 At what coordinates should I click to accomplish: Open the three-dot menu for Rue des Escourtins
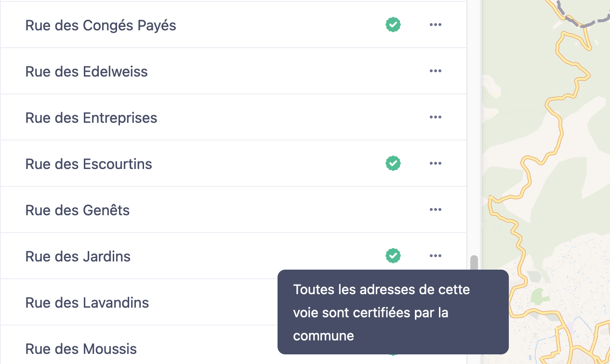click(436, 163)
